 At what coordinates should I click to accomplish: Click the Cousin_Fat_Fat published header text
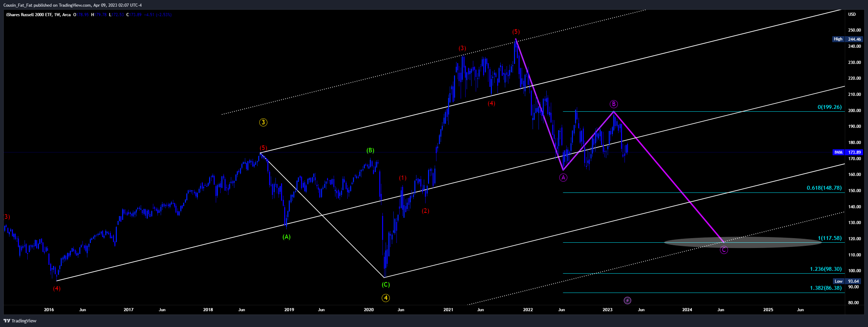(73, 5)
